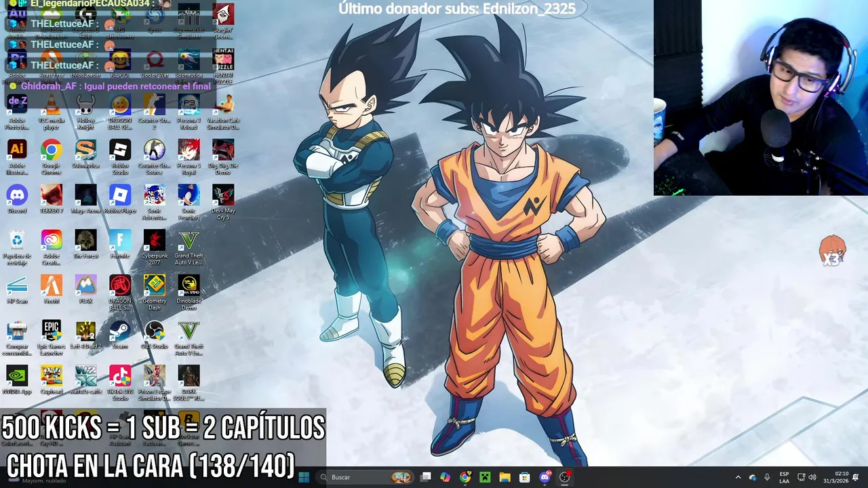The width and height of the screenshot is (868, 488).
Task: Open the Discord desktop shortcut
Action: 17,199
